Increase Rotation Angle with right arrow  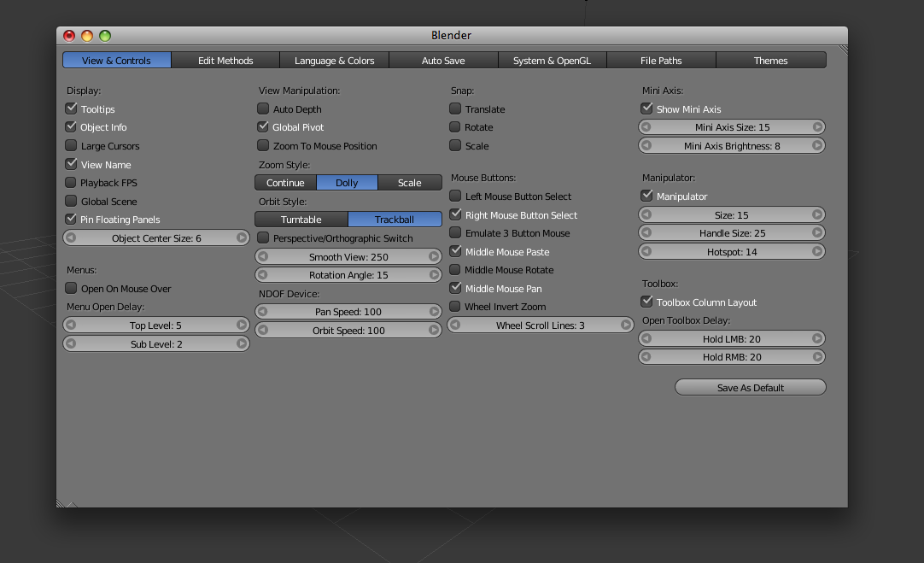[434, 275]
